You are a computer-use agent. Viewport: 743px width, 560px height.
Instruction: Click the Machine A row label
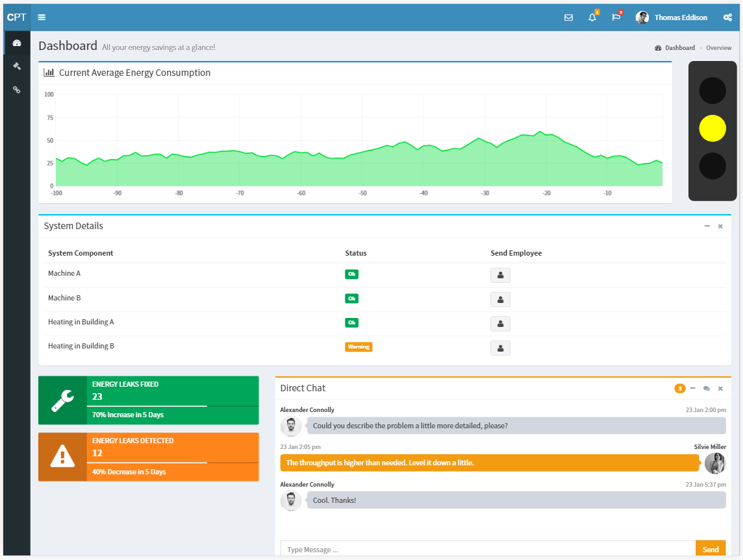64,274
